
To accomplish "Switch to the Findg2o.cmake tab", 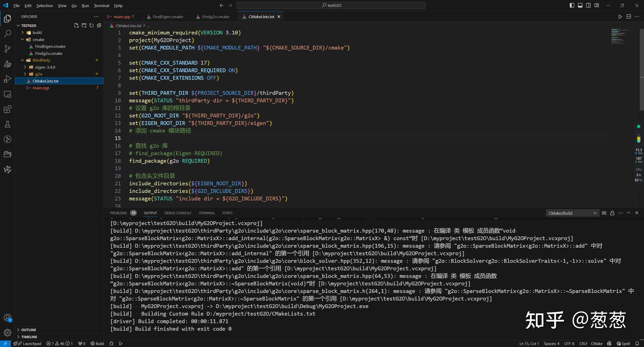I will point(216,17).
